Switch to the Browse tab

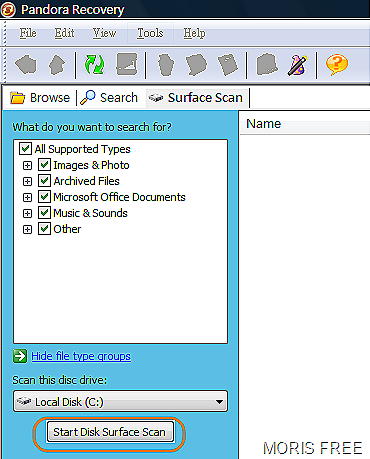(x=40, y=98)
